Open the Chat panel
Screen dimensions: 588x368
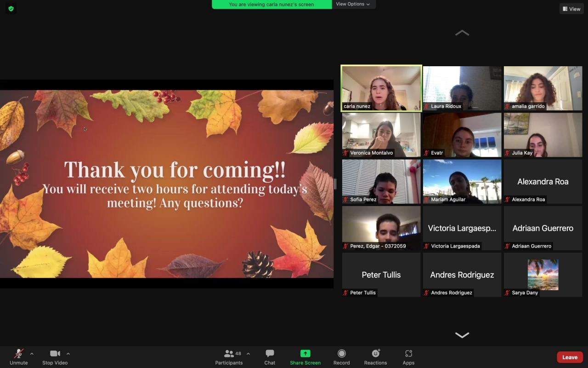tap(270, 356)
